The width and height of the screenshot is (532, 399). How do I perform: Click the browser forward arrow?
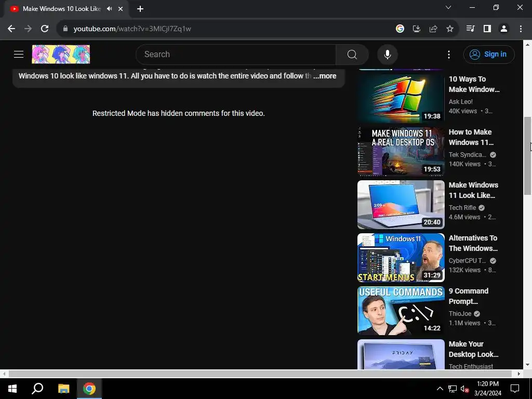click(x=28, y=29)
